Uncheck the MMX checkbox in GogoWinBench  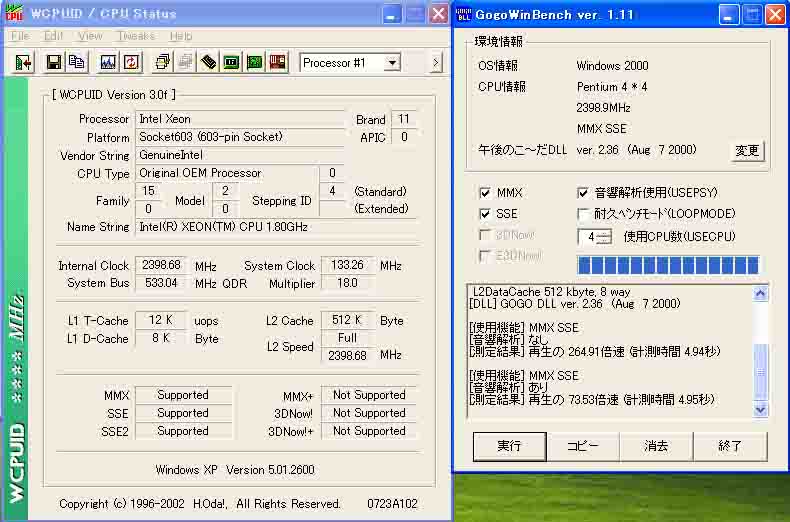click(485, 193)
